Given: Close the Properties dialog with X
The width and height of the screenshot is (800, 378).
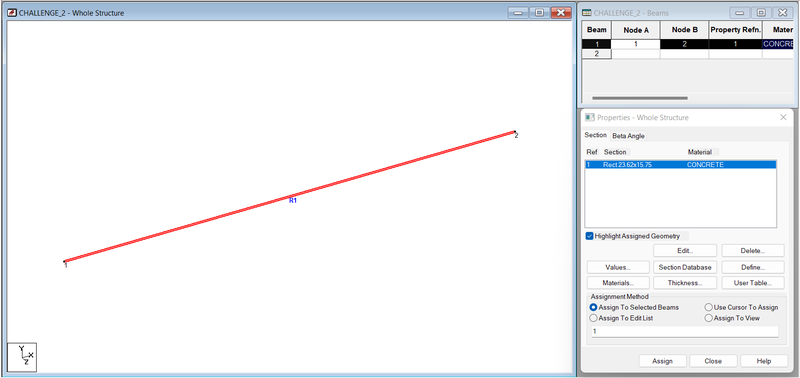Looking at the screenshot, I should click(x=783, y=117).
